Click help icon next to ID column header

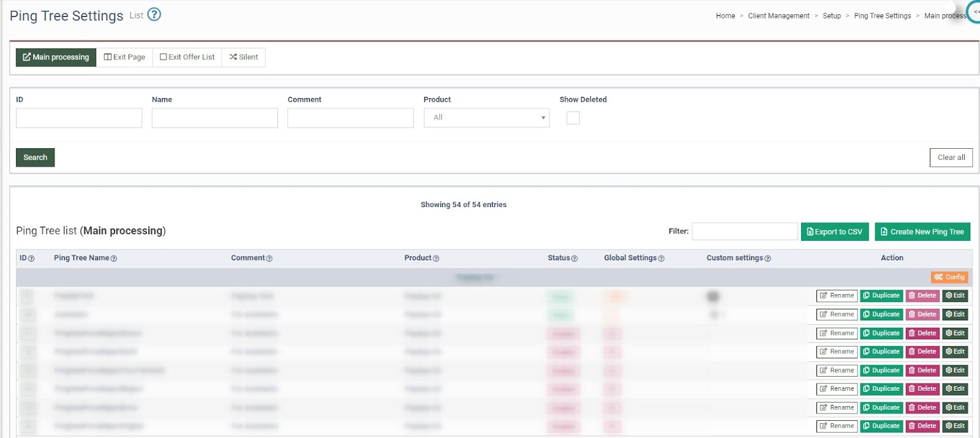31,259
